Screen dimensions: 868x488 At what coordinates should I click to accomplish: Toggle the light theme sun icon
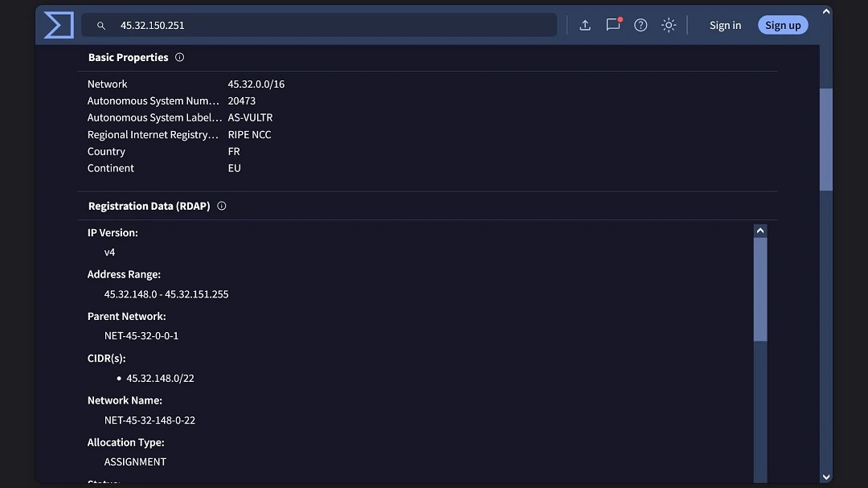[669, 25]
